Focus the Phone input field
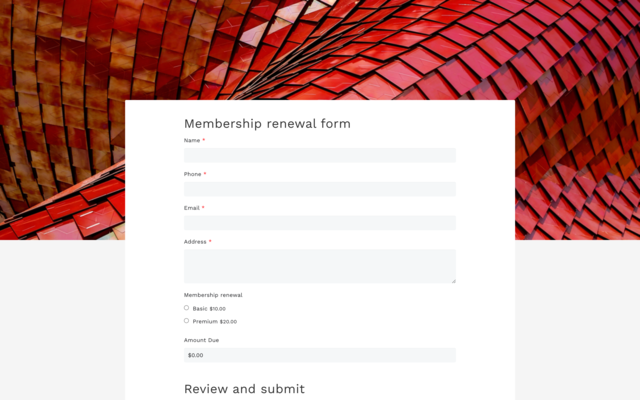The height and width of the screenshot is (400, 640). (x=320, y=189)
